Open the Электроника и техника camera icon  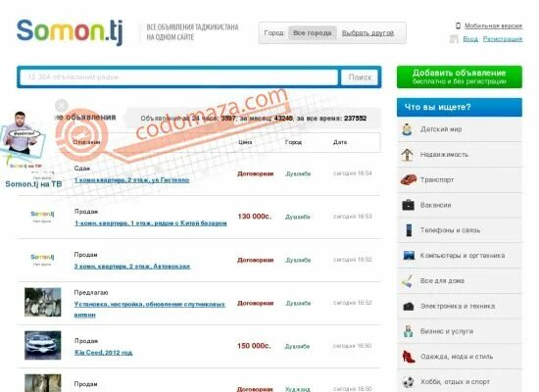(x=409, y=306)
